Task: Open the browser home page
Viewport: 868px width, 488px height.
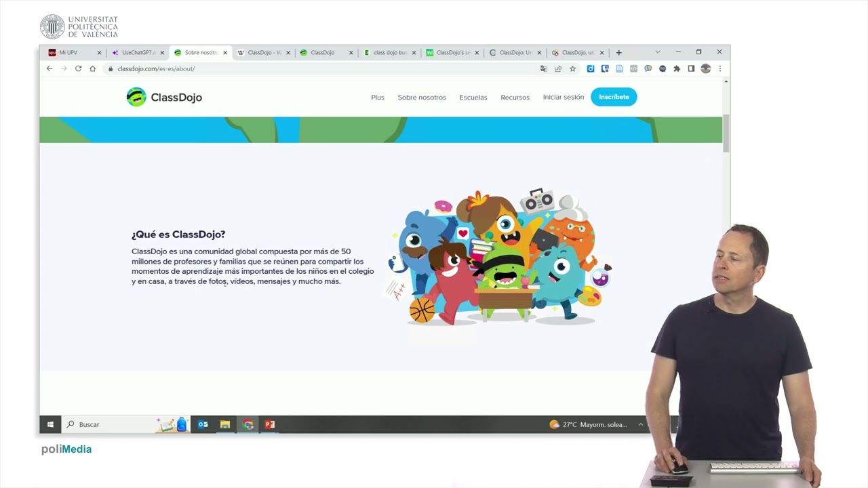Action: [93, 68]
